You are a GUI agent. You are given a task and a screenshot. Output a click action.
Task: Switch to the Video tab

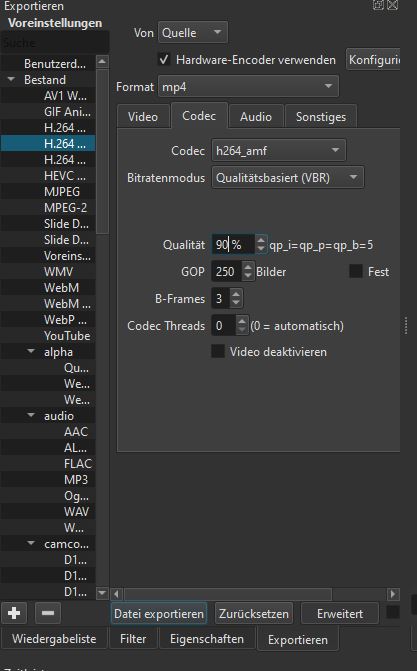tap(143, 117)
